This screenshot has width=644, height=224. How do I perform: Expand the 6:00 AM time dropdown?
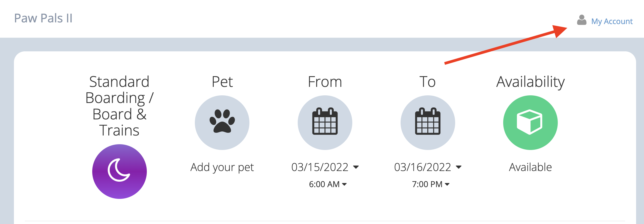[328, 184]
